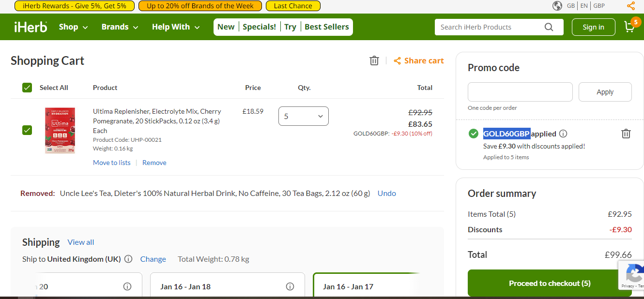Click the Remove link for Ultima Replenisher

tap(154, 163)
